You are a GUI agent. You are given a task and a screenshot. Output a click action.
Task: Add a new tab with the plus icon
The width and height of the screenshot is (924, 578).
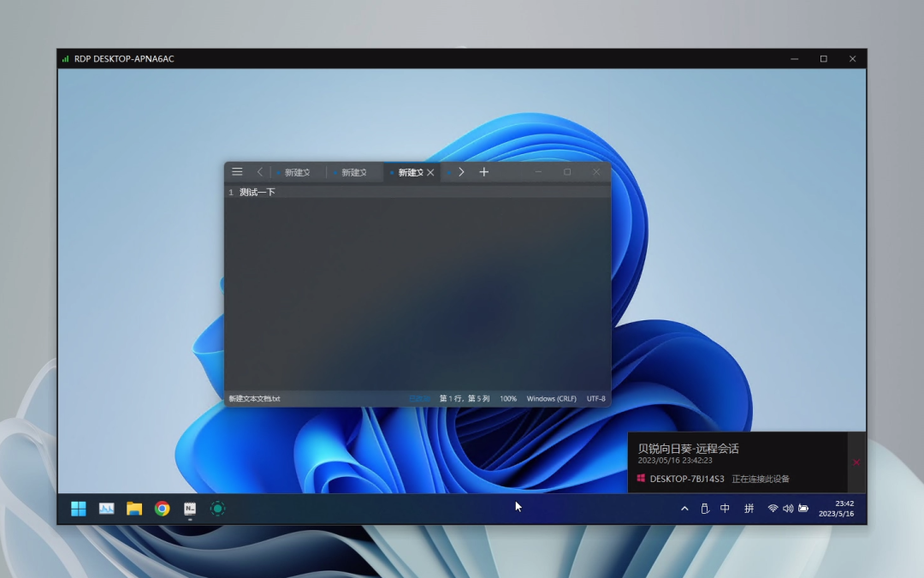pyautogui.click(x=483, y=171)
